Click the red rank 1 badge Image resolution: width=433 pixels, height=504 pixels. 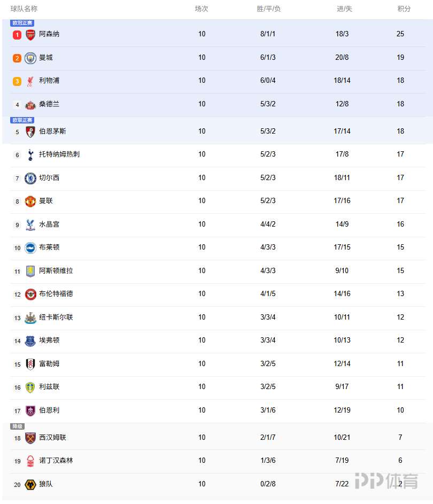tap(17, 35)
